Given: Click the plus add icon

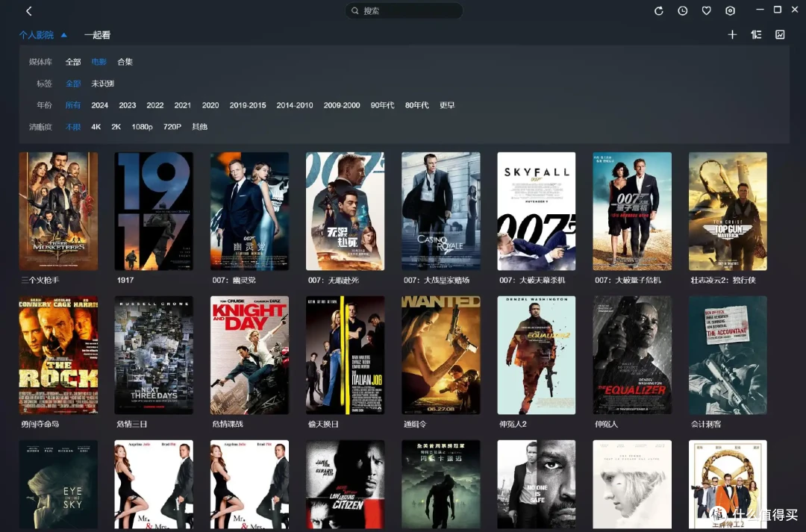Looking at the screenshot, I should [733, 34].
